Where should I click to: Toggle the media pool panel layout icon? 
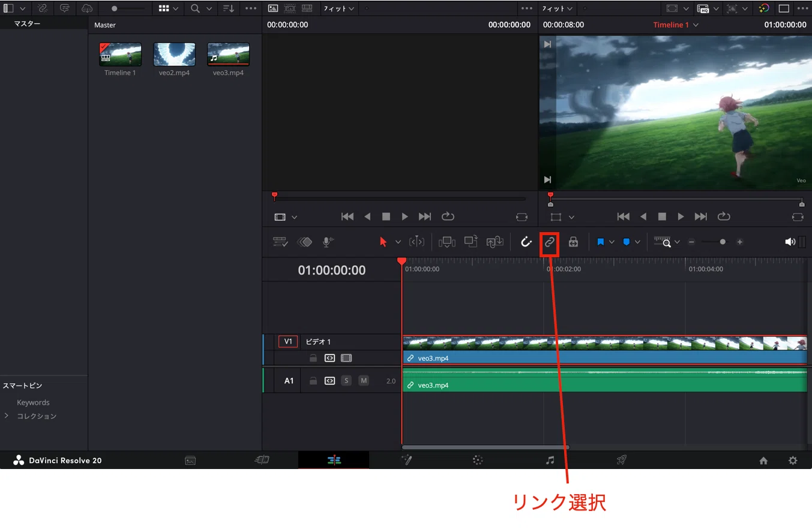tap(8, 8)
